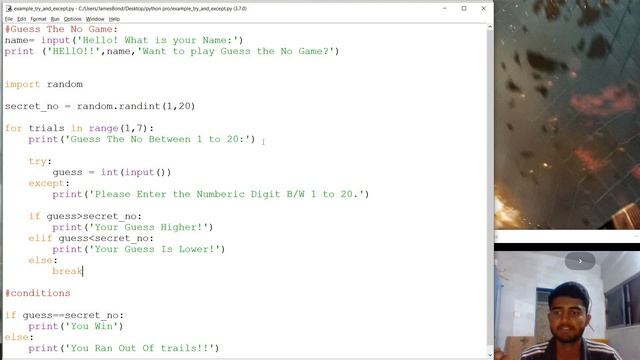Click the 'You Ran Out Of trails!!' print line
Viewport: 640px width, 360px height.
point(124,349)
